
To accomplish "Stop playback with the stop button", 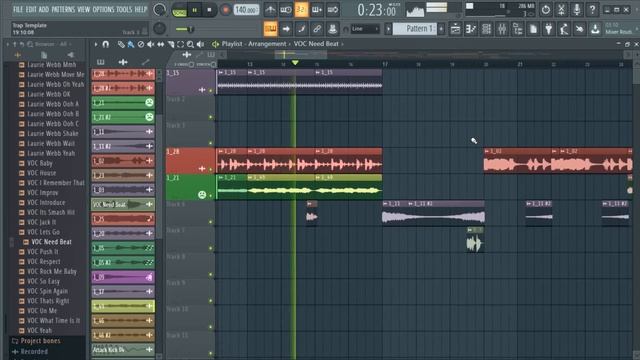I will 209,10.
